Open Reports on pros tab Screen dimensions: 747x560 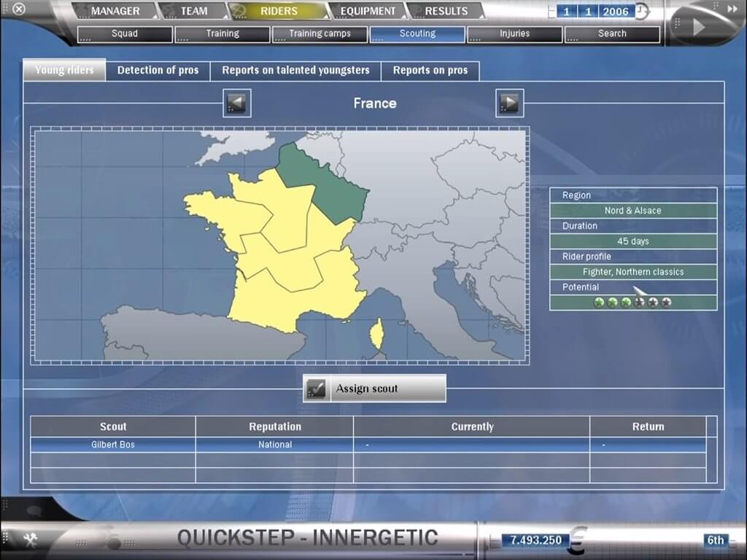pyautogui.click(x=430, y=71)
